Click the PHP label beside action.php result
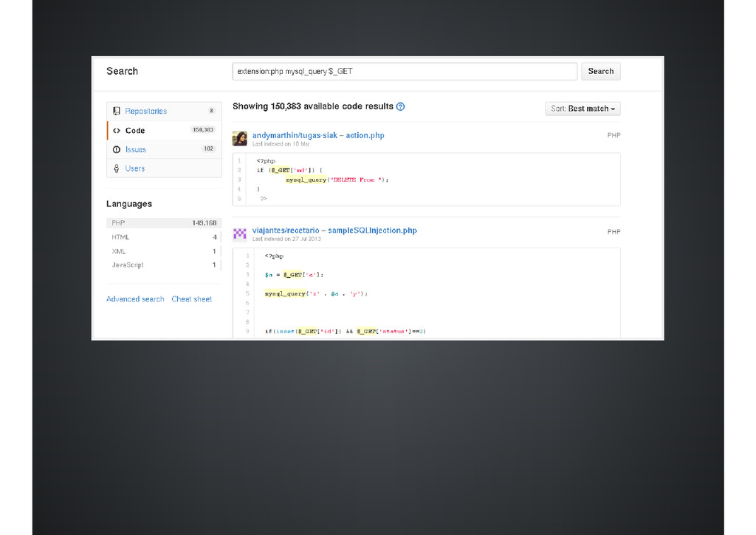 (x=614, y=135)
